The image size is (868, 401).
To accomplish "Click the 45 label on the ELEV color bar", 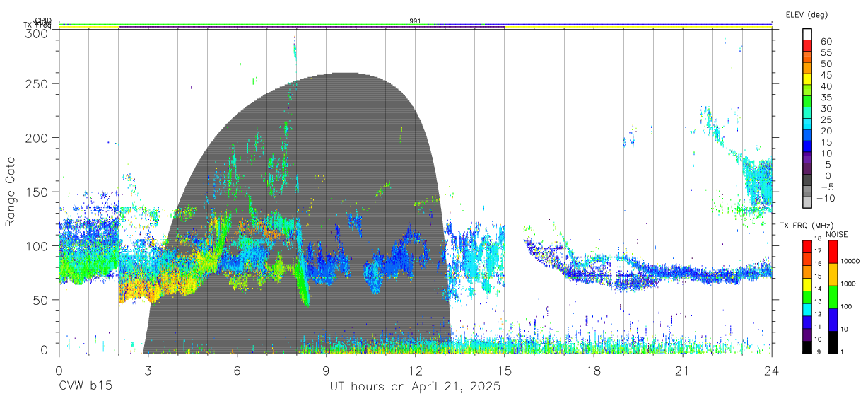I will 826,75.
